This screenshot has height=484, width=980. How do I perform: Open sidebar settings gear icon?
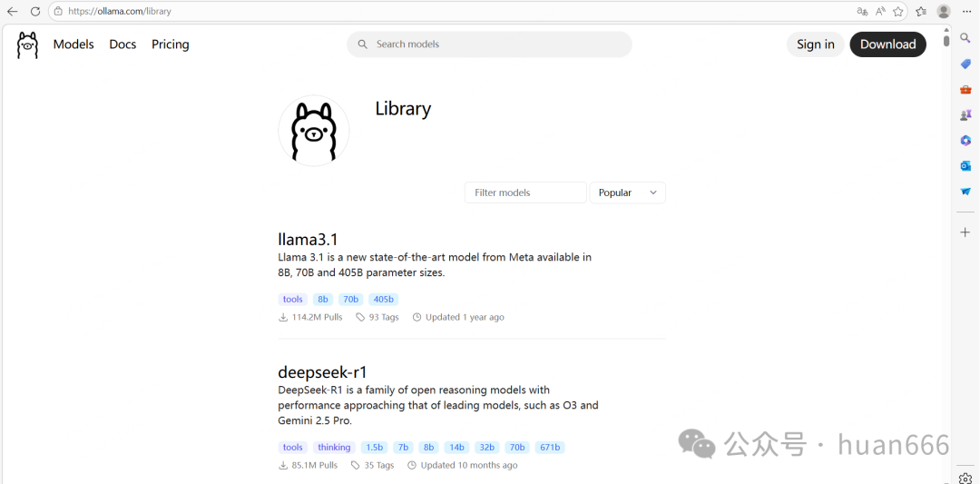(x=965, y=479)
